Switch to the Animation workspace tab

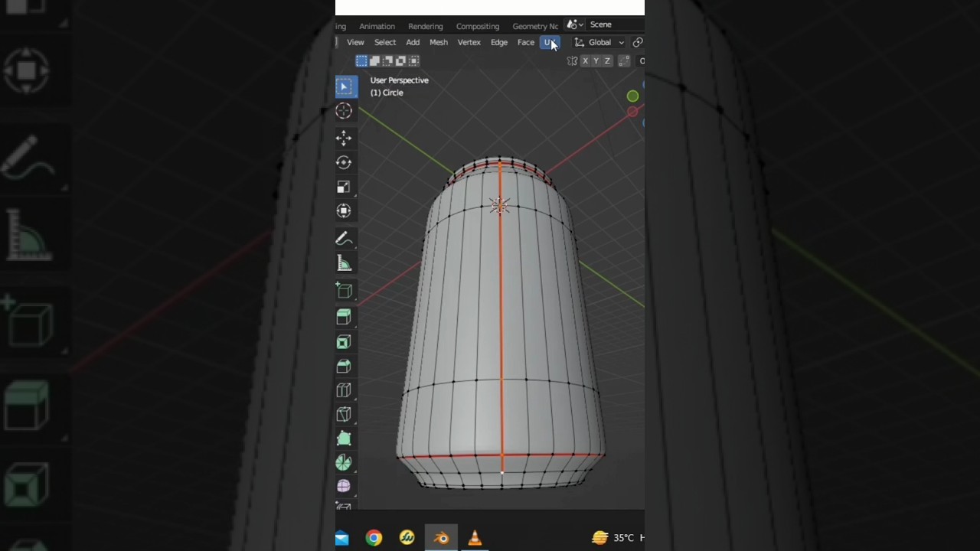coord(377,27)
